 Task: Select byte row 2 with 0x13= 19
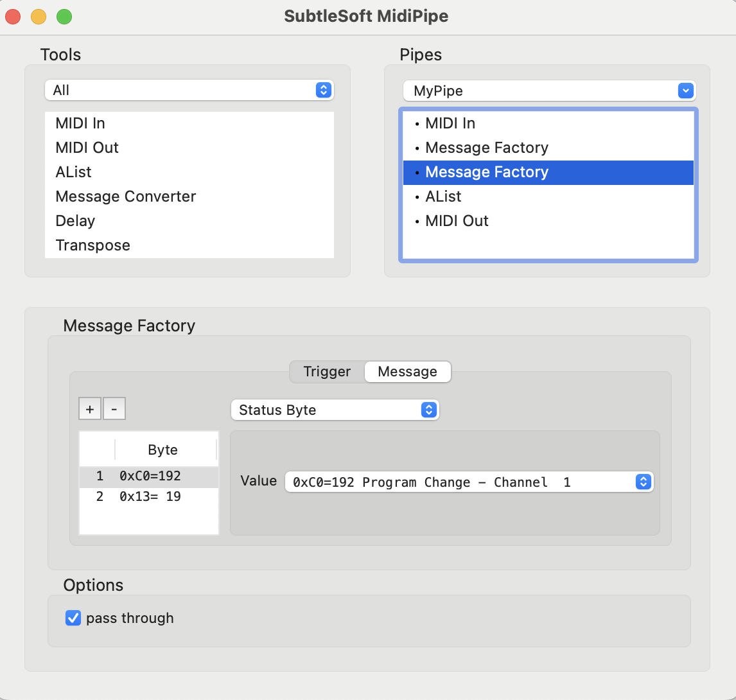[149, 496]
